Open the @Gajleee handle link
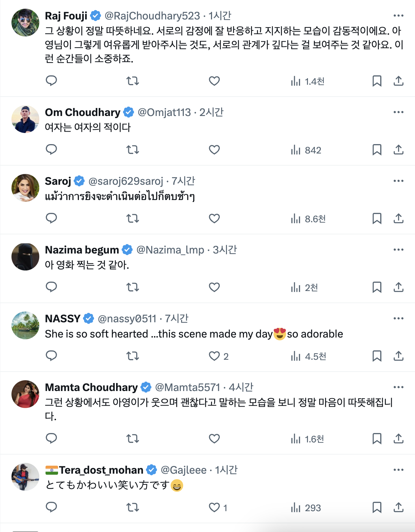415x532 pixels. click(184, 470)
